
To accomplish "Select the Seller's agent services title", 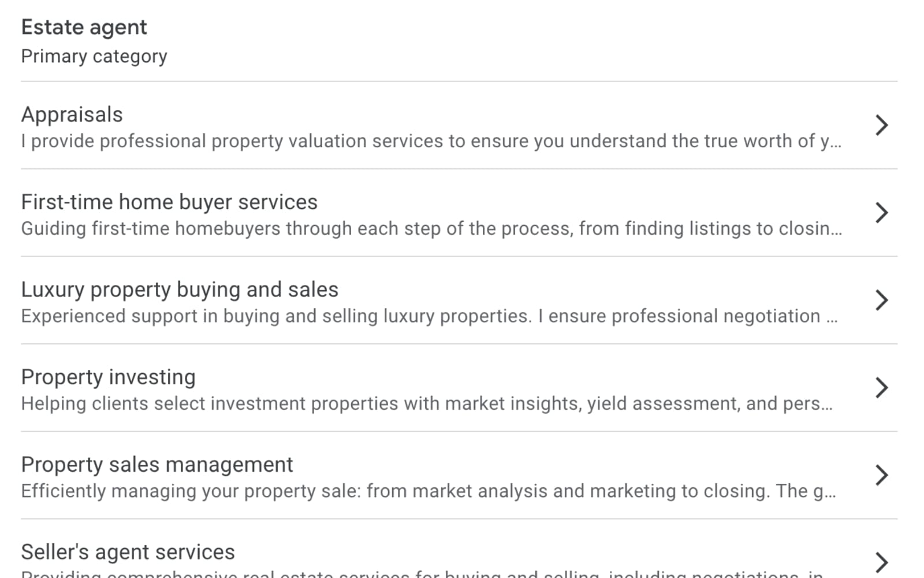I will (x=128, y=552).
